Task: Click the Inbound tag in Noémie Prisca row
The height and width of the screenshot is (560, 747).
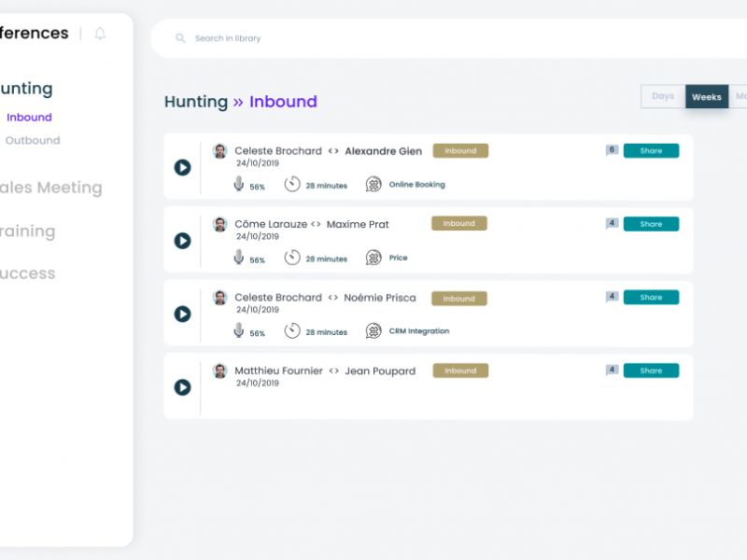Action: (x=459, y=299)
